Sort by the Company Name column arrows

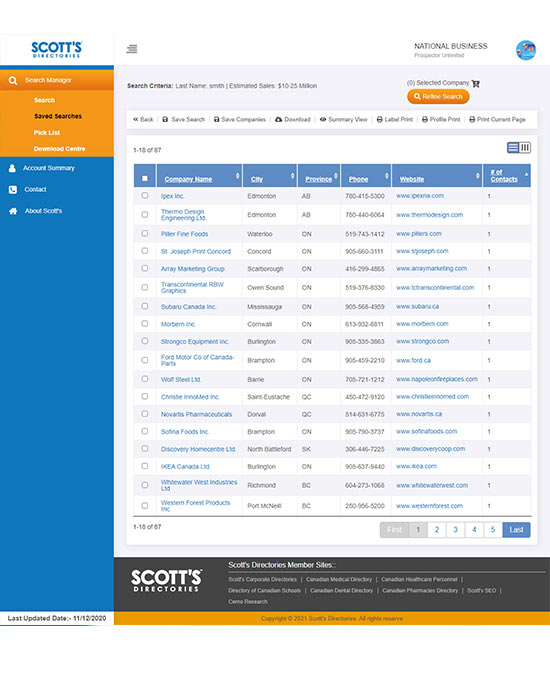(x=237, y=176)
